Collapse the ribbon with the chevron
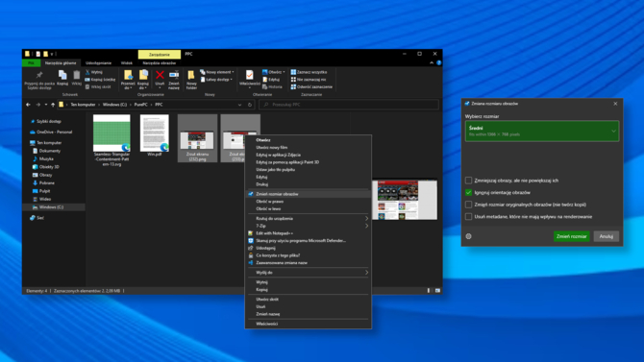The height and width of the screenshot is (362, 644). click(432, 62)
